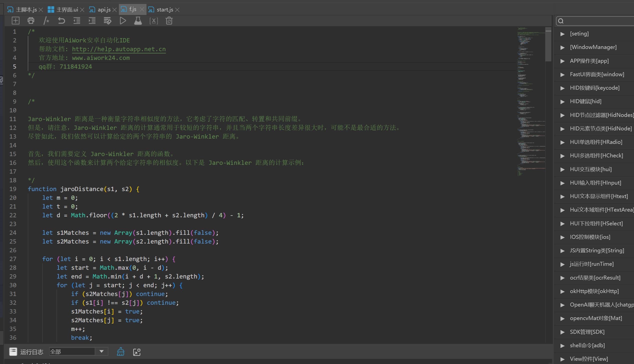
Task: Expand SDK管理[SDK] node
Action: 563,332
